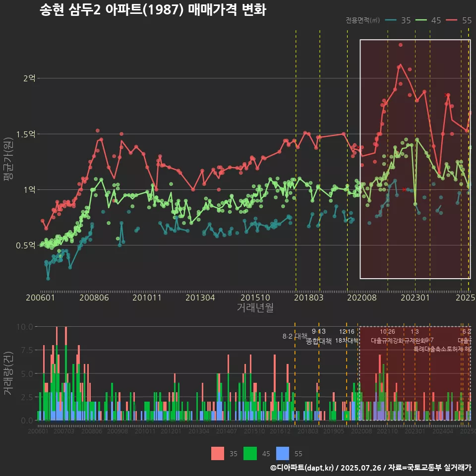Click 200806 on the price chart x-axis
This screenshot has height=476, width=476.
94,297
